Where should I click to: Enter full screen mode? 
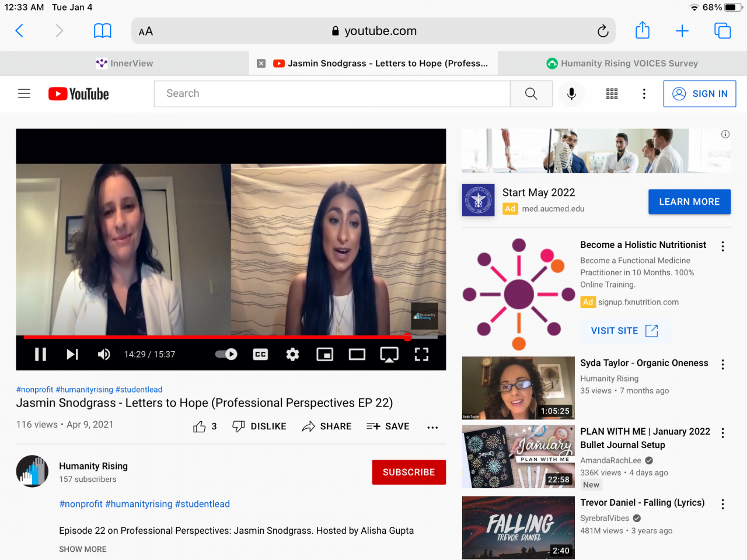421,354
